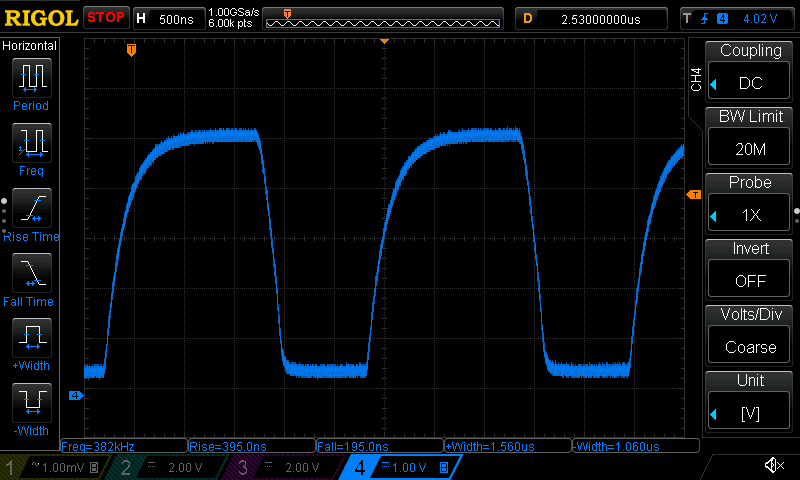Viewport: 800px width, 480px height.
Task: Click the -Width=1.060us measurement result
Action: click(636, 446)
